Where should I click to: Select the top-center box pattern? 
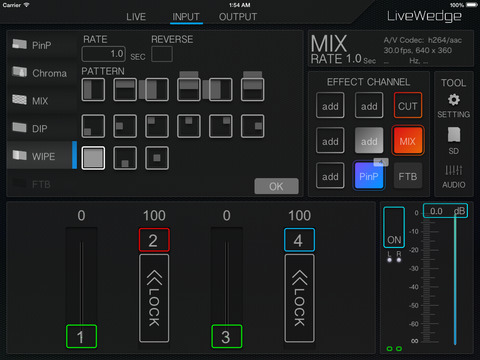coord(189,126)
